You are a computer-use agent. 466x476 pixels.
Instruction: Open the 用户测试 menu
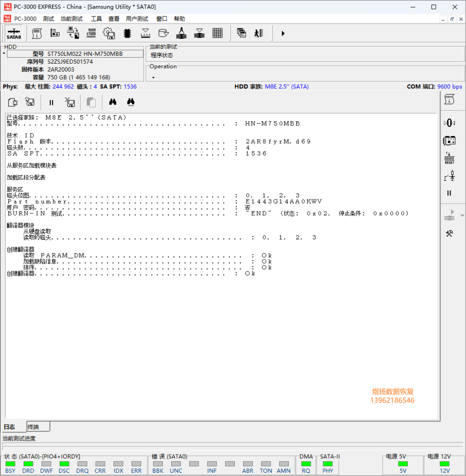coord(137,19)
